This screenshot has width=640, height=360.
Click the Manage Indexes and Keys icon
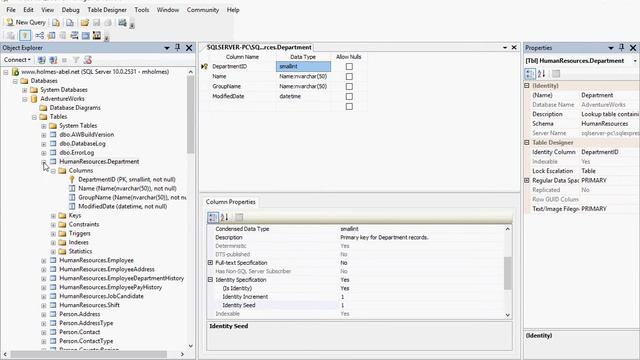[51, 36]
